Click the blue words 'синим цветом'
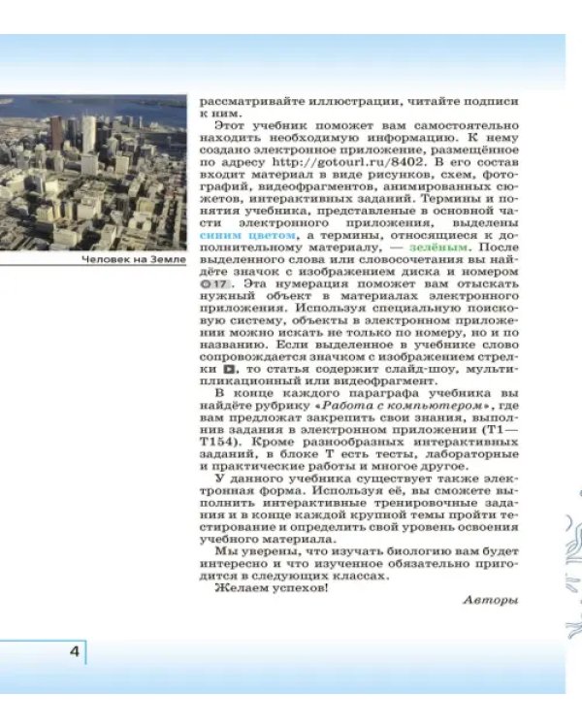 247,235
